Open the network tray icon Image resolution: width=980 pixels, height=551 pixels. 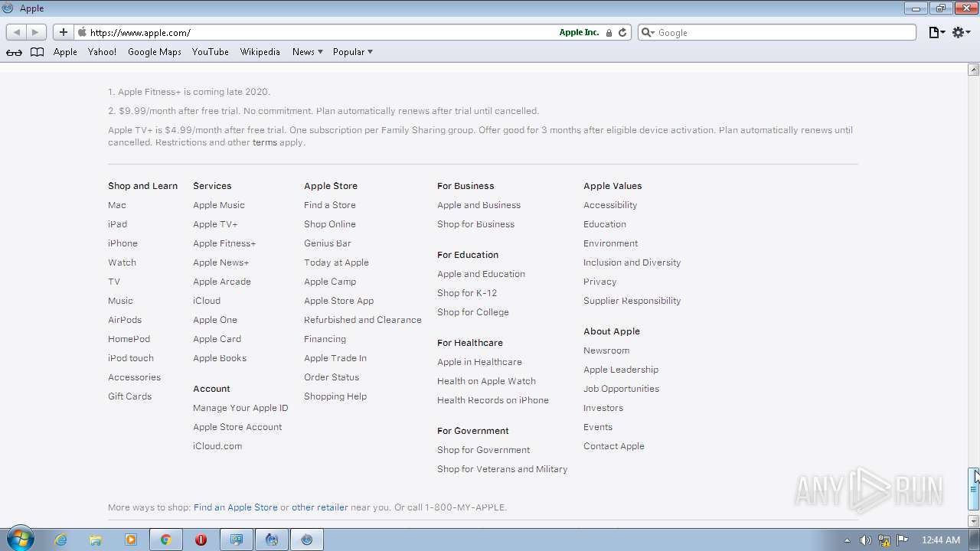[x=884, y=540]
